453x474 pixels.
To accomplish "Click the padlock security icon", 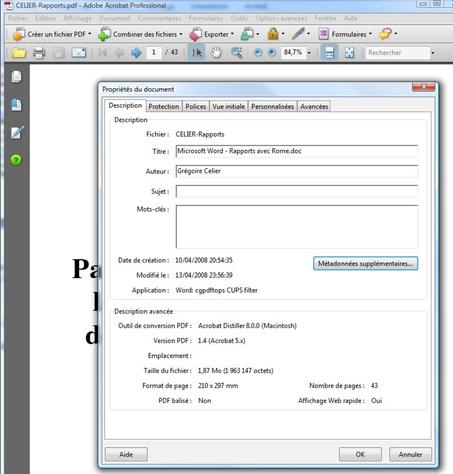I will tap(273, 34).
